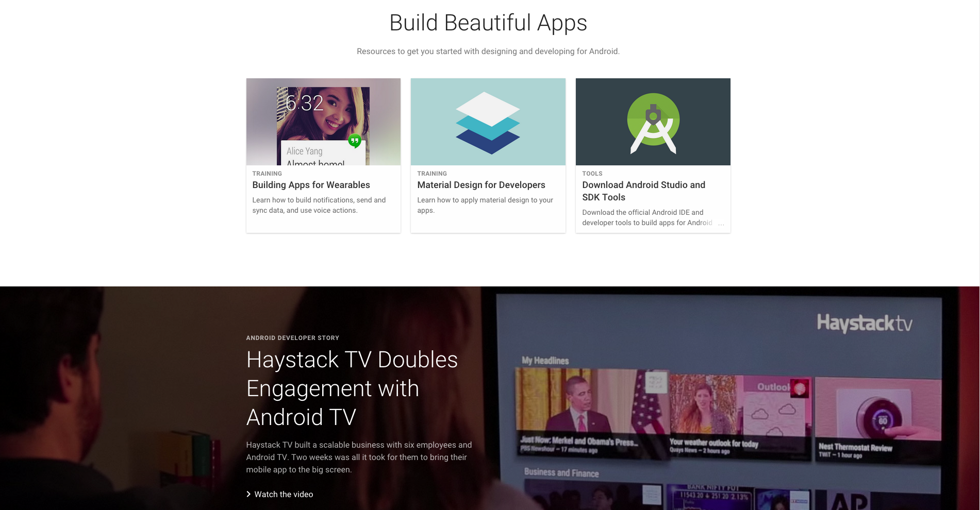Click TRAINING label on Material Design card
Screen dimensions: 980x510
(432, 174)
